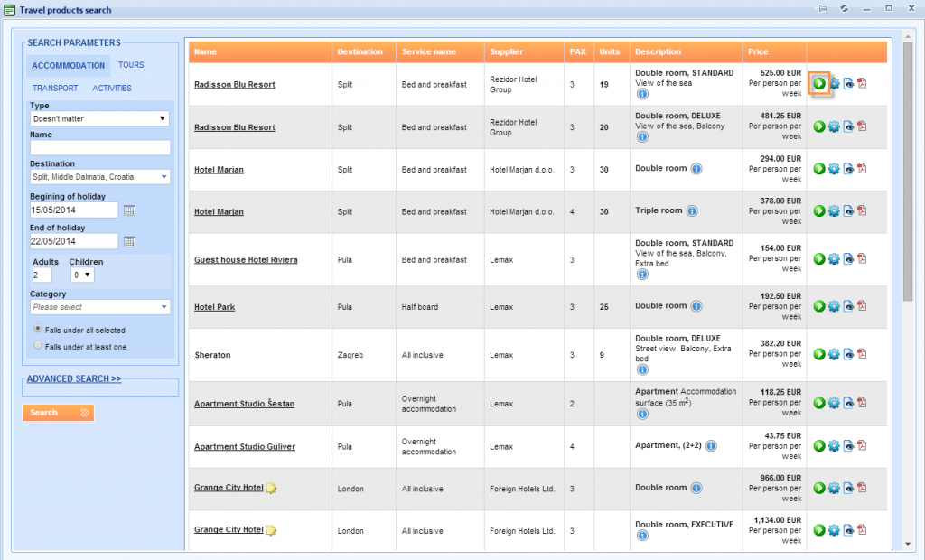
Task: Preview the Hotel Park offer document with the eye icon
Action: click(847, 306)
